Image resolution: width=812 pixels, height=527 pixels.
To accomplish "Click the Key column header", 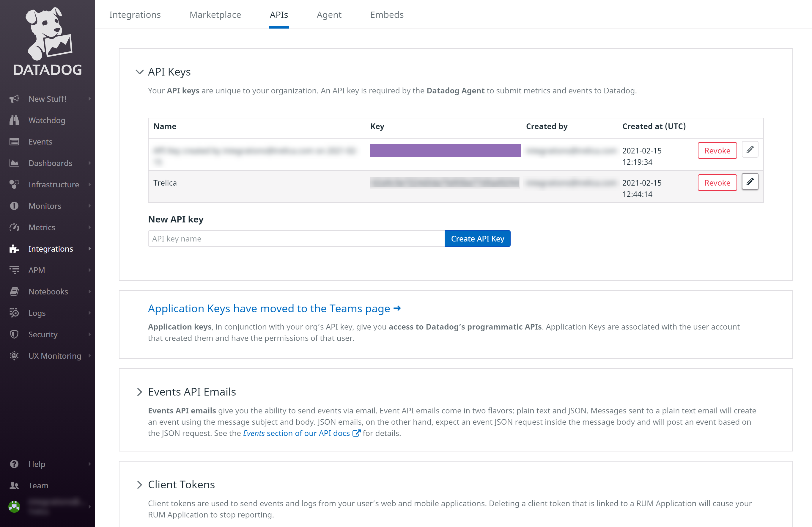I will (x=377, y=126).
